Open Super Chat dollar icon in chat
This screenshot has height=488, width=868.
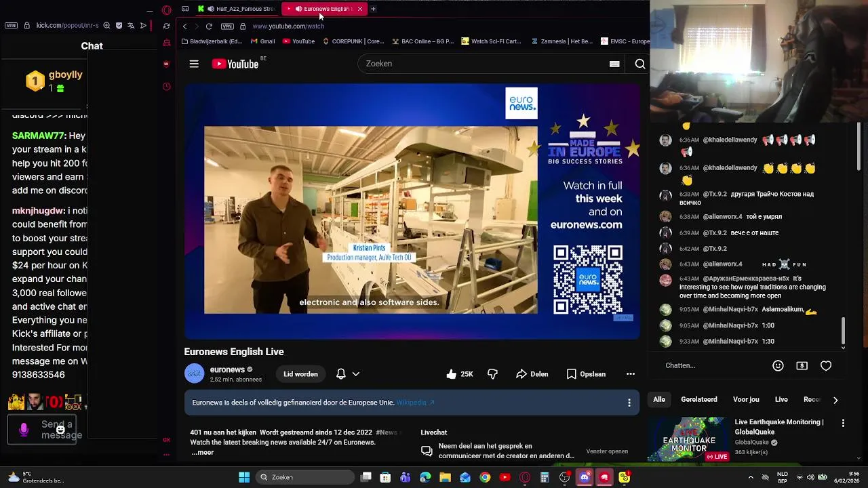[802, 365]
